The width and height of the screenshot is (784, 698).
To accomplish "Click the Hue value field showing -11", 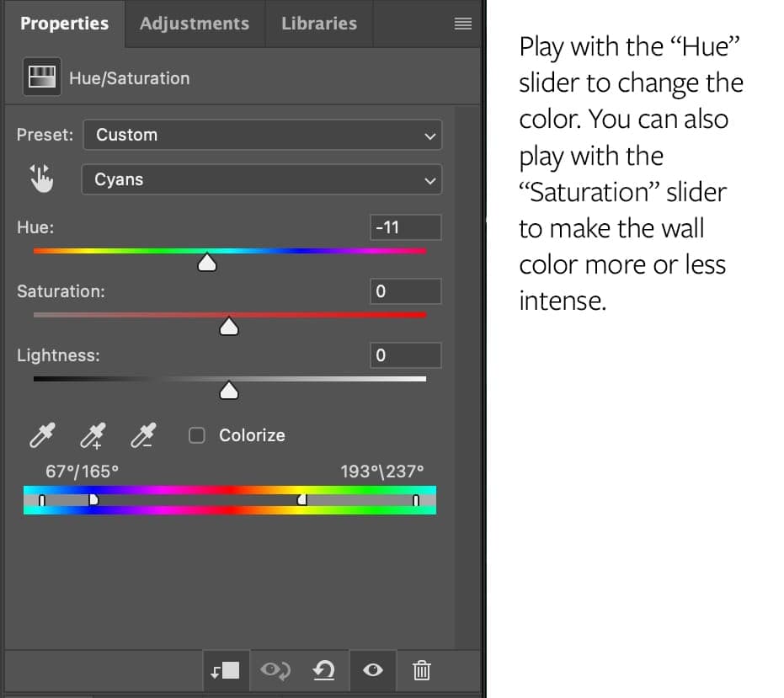I will [x=405, y=226].
